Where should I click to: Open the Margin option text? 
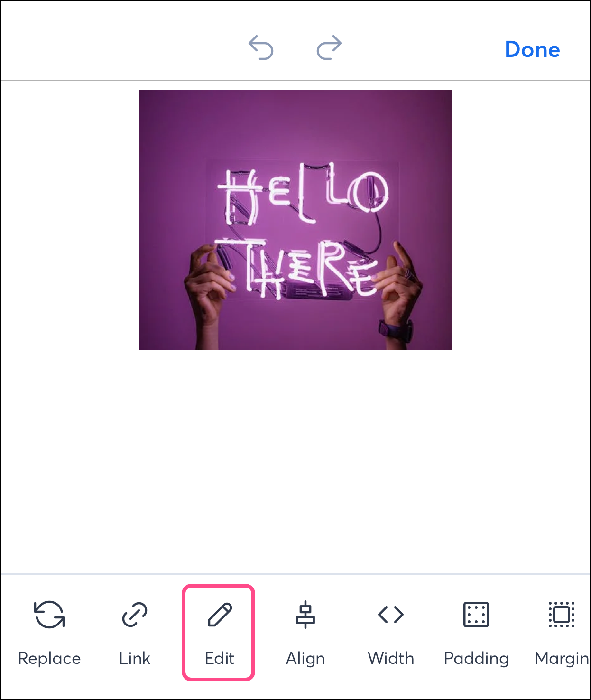[562, 659]
